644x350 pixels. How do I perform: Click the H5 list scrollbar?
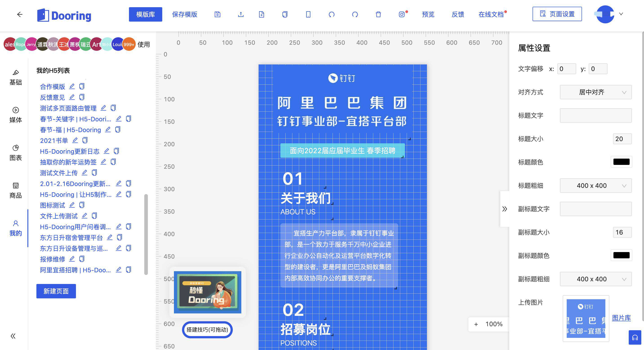pos(146,234)
